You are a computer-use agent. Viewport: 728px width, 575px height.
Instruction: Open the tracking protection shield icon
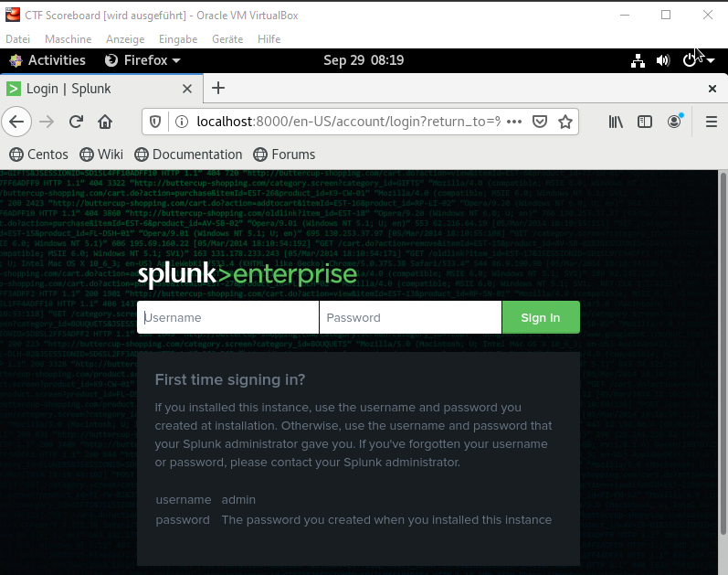[x=155, y=122]
